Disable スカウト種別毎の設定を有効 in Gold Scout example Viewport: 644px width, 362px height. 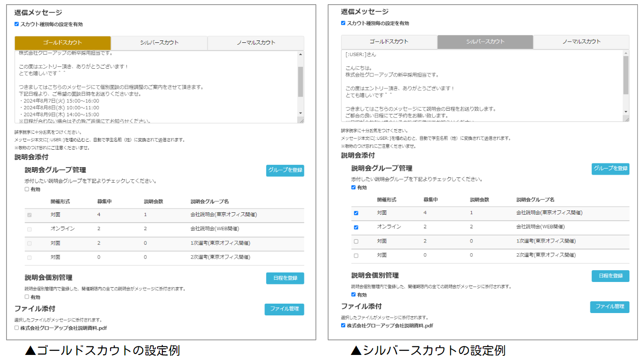tap(17, 24)
